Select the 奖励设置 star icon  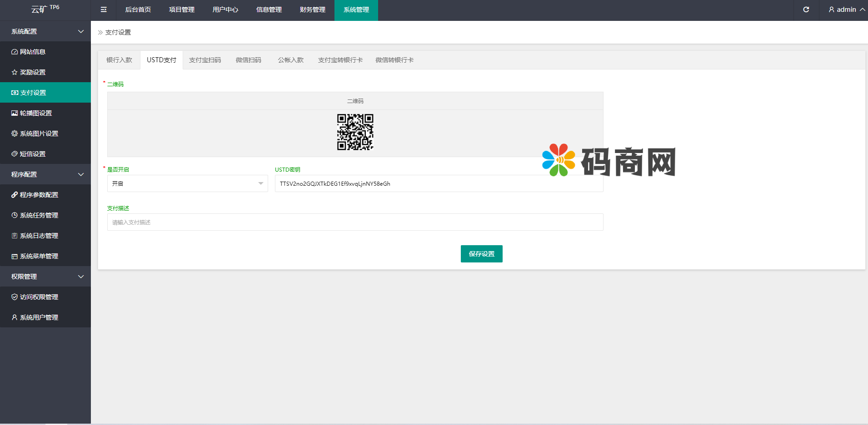click(14, 72)
